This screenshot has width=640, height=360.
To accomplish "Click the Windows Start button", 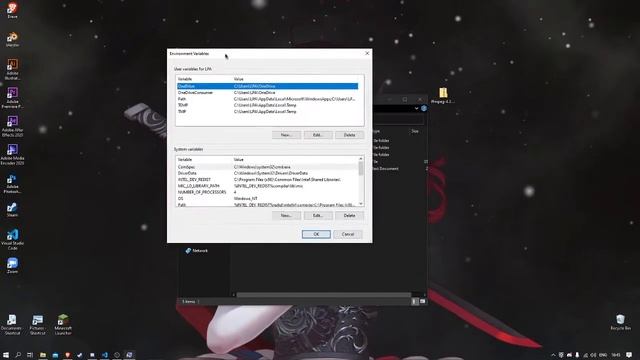I will pyautogui.click(x=6, y=355).
